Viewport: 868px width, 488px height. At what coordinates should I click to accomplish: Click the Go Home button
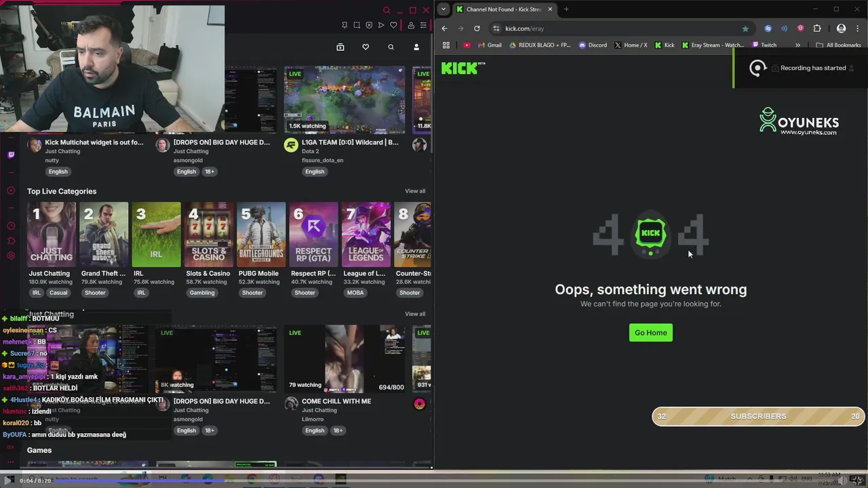point(651,333)
